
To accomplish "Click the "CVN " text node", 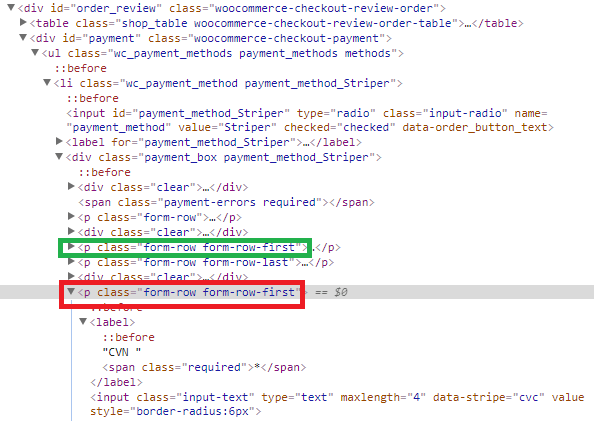I will [x=122, y=352].
